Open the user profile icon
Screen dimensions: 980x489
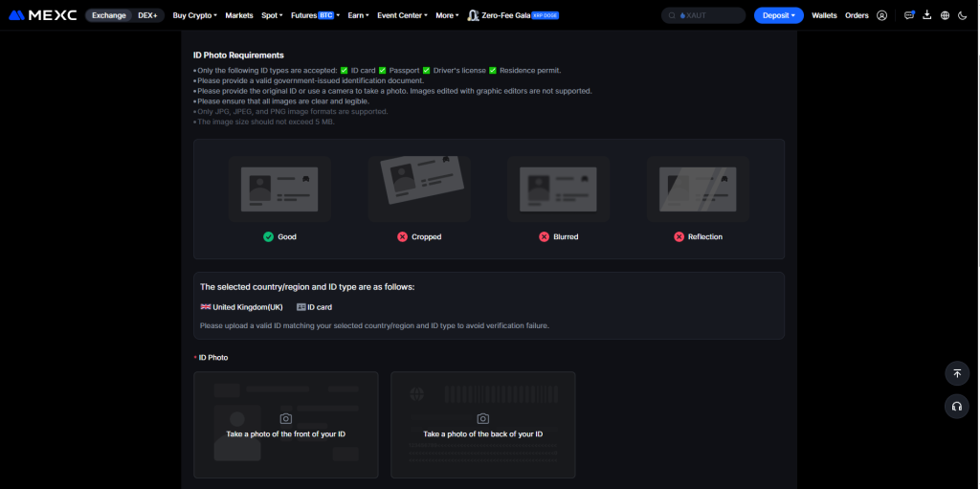tap(881, 15)
